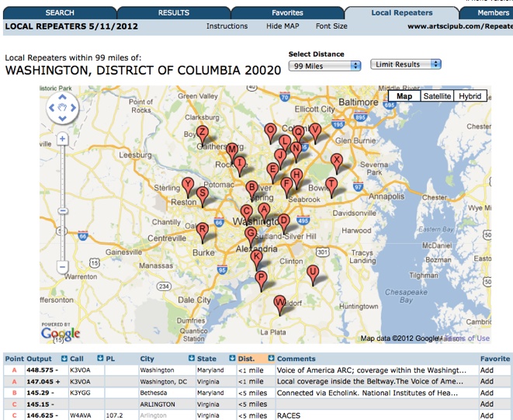Switch map view to Satellite

pyautogui.click(x=437, y=96)
